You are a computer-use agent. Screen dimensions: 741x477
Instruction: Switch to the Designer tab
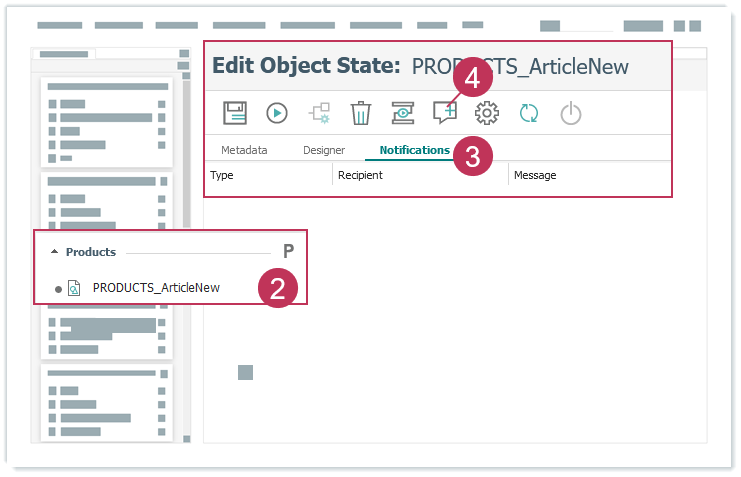coord(324,150)
